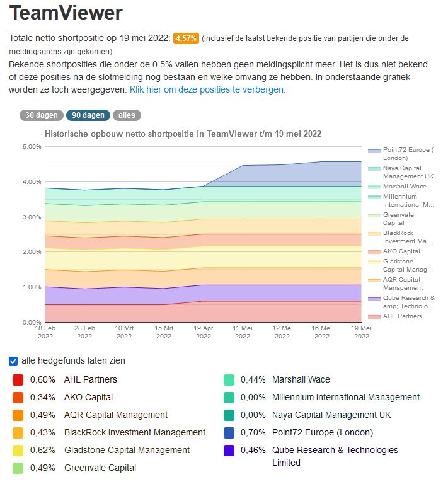Click link to hide positions below threshold
Screen dimensions: 448x484
(x=207, y=89)
